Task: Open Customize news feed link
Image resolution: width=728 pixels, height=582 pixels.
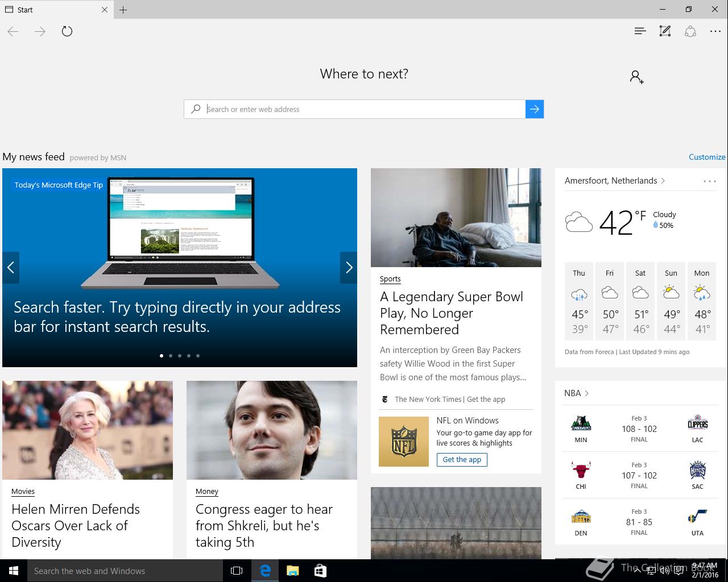Action: (707, 157)
